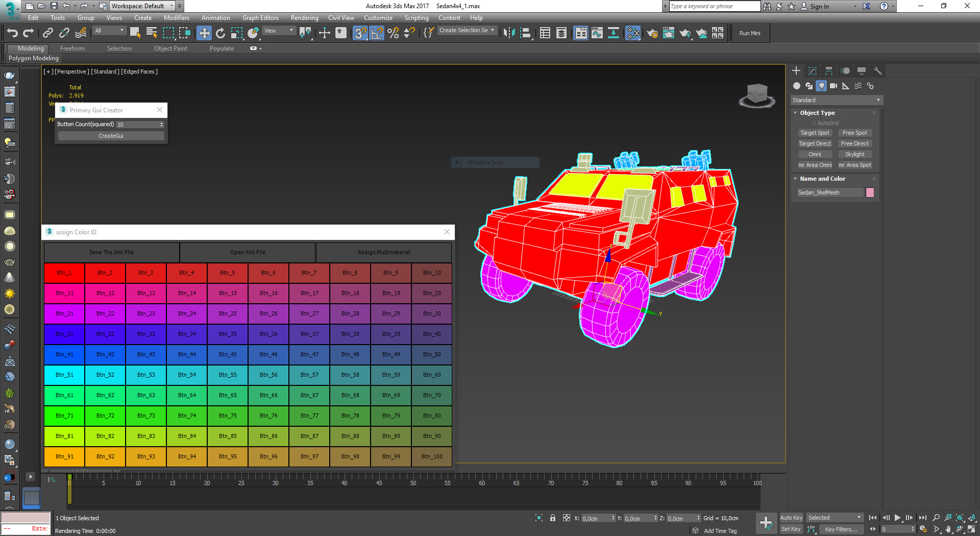The height and width of the screenshot is (536, 980).
Task: Select the Cameras category icon
Action: pyautogui.click(x=833, y=86)
